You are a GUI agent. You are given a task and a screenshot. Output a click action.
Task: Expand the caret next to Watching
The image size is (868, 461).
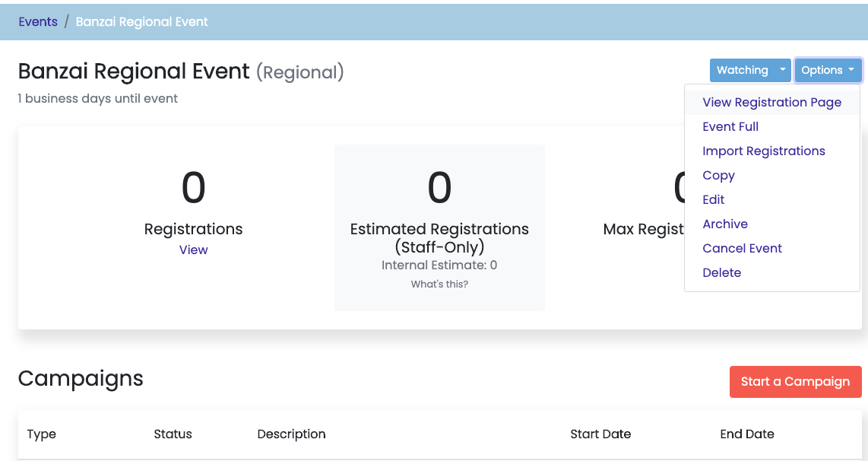coord(783,70)
